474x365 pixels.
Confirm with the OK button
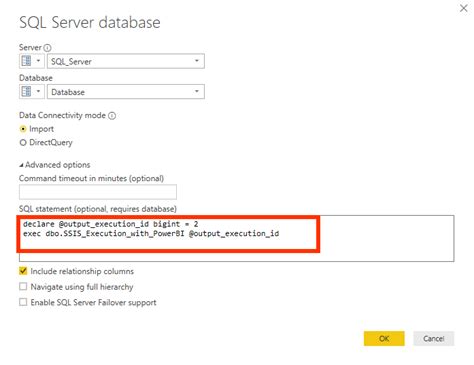click(x=384, y=338)
